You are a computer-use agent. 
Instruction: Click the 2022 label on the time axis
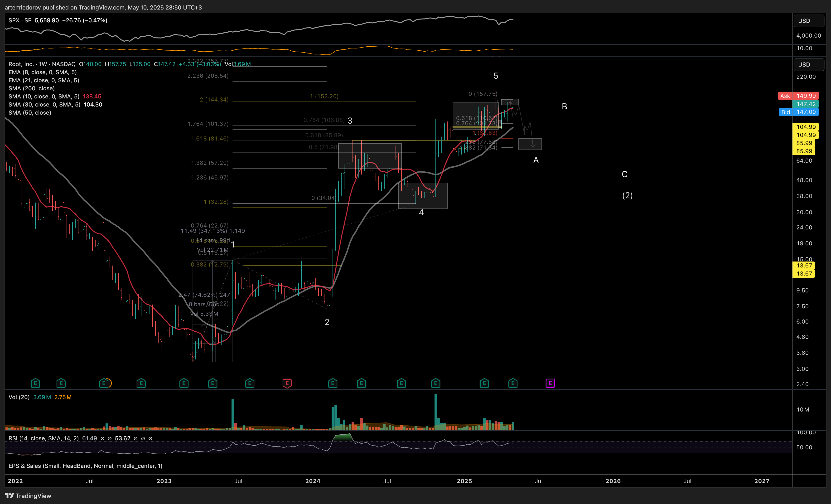(x=15, y=481)
